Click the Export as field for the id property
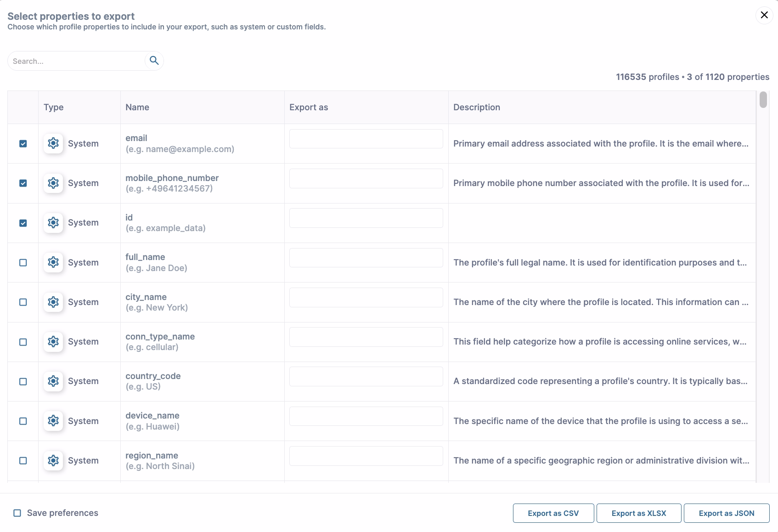This screenshot has height=532, width=778. coord(365,218)
